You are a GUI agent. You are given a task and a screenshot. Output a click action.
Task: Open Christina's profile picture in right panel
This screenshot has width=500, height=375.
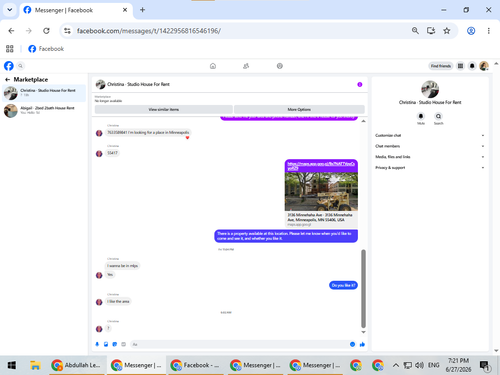tap(430, 89)
